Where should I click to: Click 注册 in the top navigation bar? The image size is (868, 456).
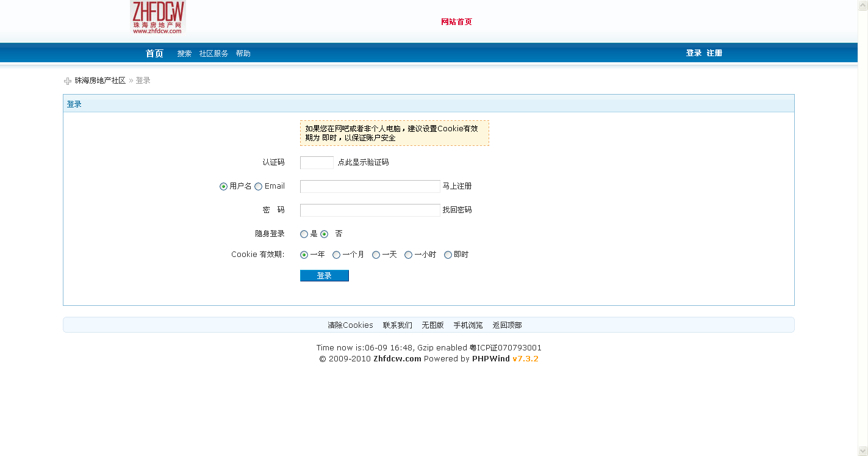[714, 53]
